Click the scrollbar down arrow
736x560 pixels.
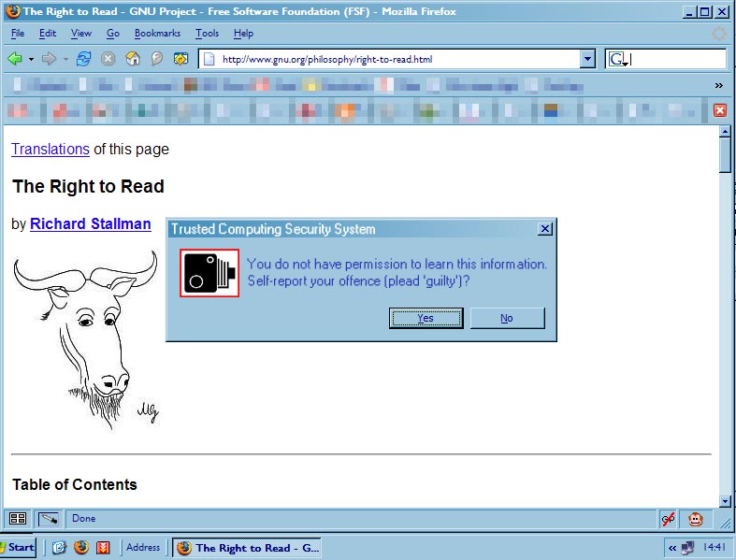725,501
